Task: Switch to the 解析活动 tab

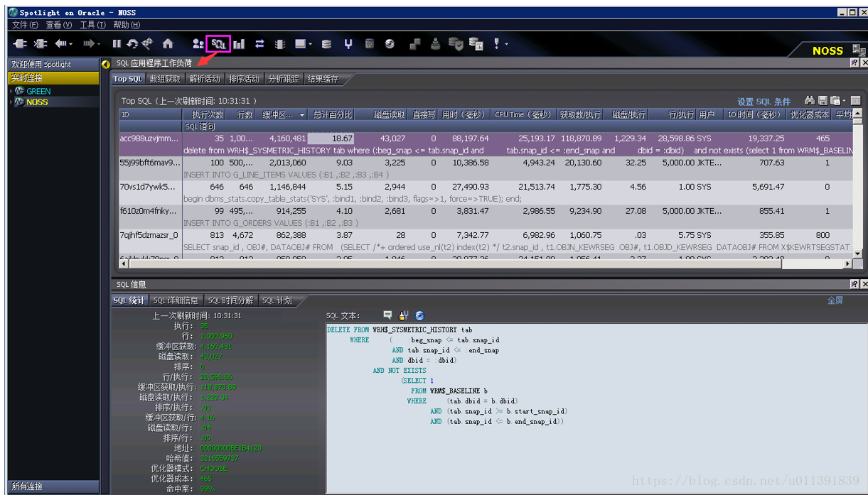Action: pyautogui.click(x=205, y=79)
